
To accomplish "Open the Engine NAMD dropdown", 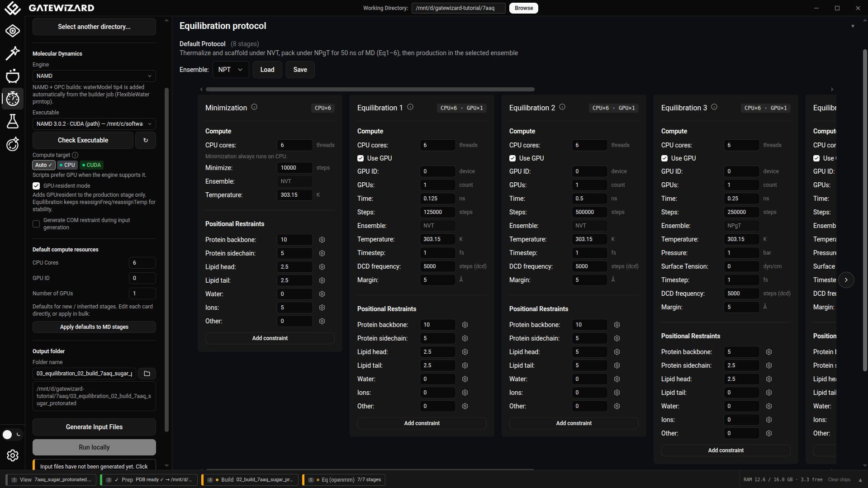I will tap(94, 76).
